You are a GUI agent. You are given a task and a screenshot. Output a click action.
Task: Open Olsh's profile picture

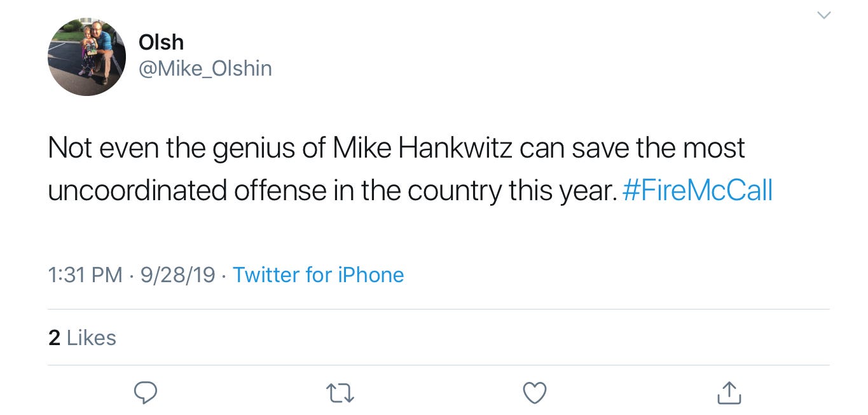click(86, 57)
